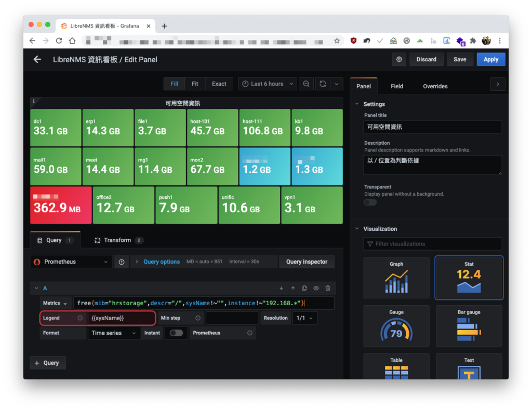This screenshot has height=410, width=532.
Task: Reload the browser page
Action: pos(59,40)
